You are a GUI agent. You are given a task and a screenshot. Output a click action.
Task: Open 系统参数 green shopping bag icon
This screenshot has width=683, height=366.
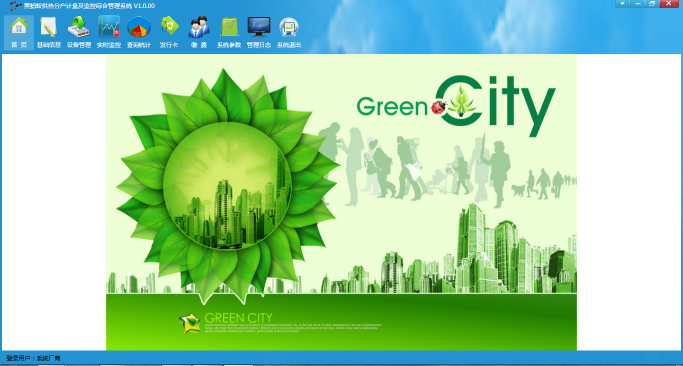[229, 33]
